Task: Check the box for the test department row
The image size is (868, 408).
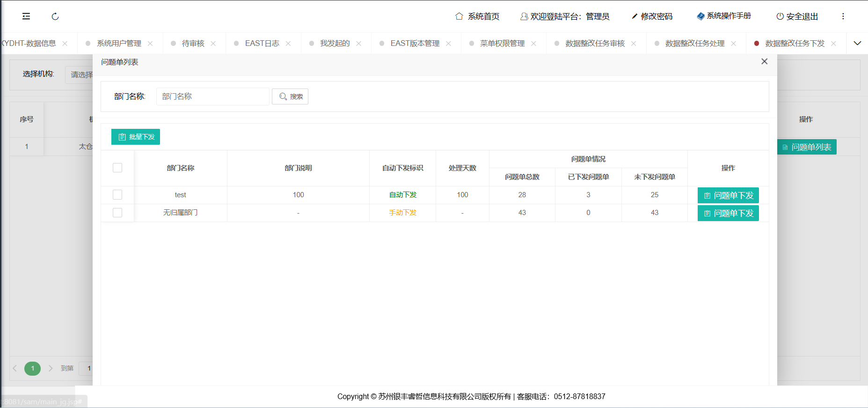Action: tap(117, 195)
